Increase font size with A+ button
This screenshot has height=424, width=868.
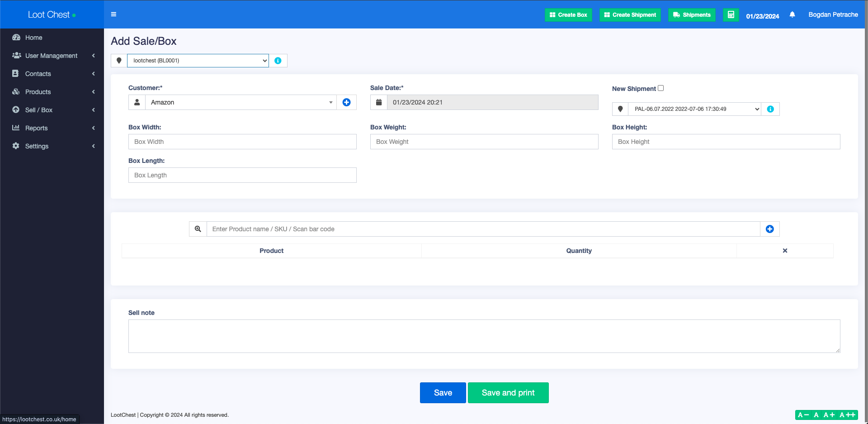point(829,415)
